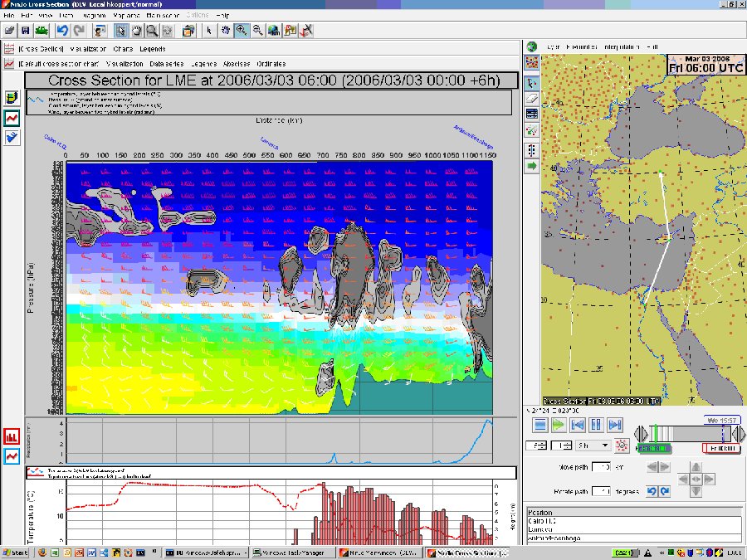This screenshot has width=747, height=560.
Task: Click the red bar chart sidebar icon
Action: tap(12, 436)
